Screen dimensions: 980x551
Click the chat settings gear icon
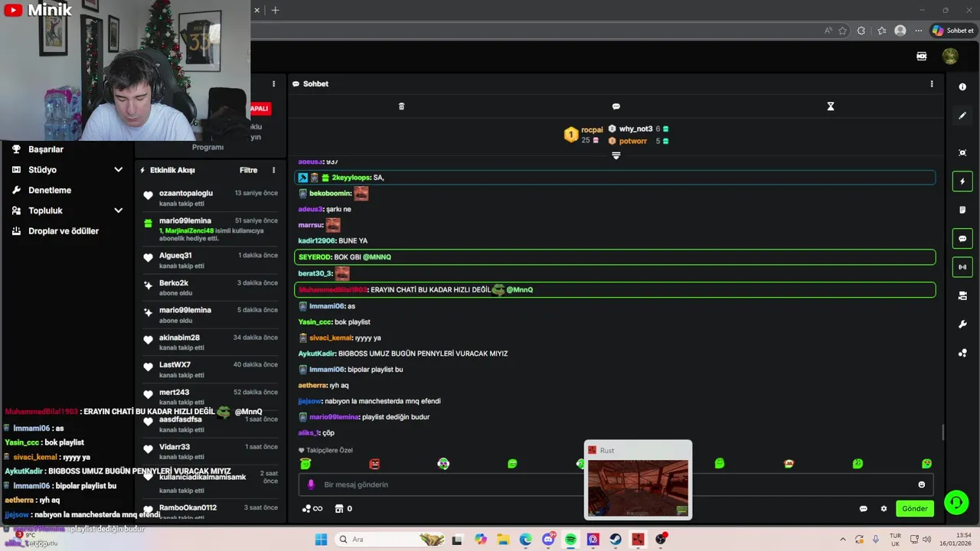tap(884, 508)
